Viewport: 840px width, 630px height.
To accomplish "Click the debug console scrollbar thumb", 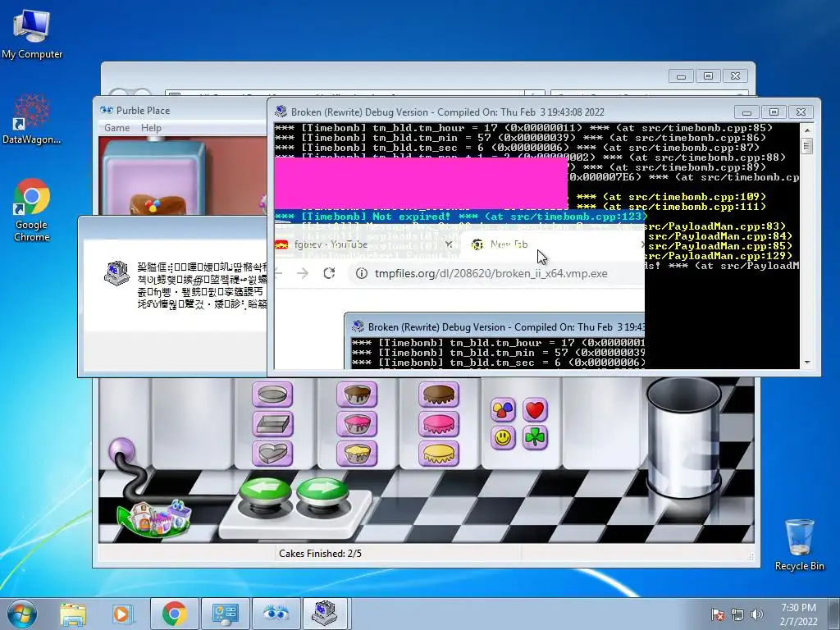I will (807, 145).
